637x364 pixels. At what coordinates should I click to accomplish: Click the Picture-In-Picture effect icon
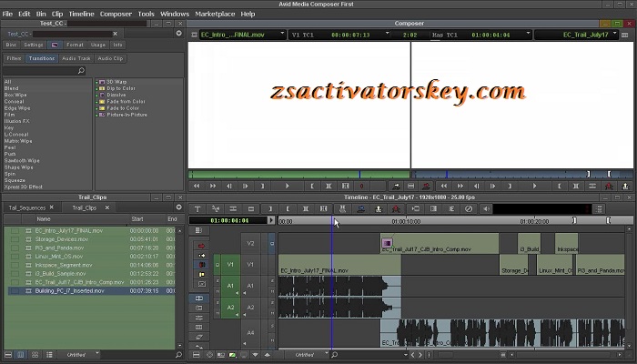pos(102,115)
